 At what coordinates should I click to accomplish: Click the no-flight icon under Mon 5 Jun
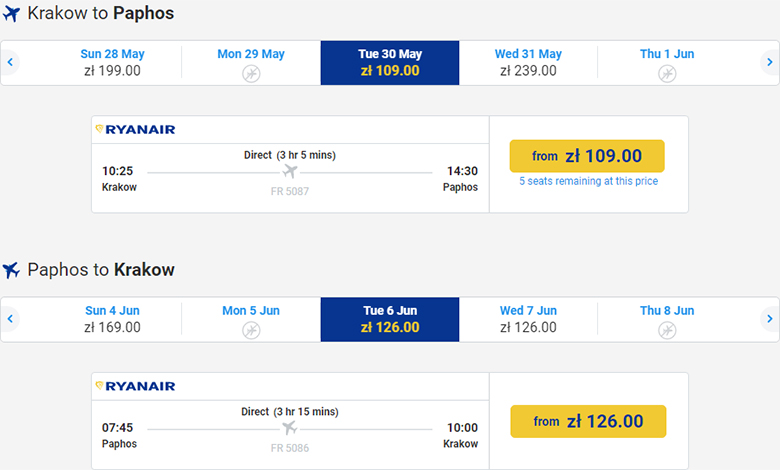point(251,330)
